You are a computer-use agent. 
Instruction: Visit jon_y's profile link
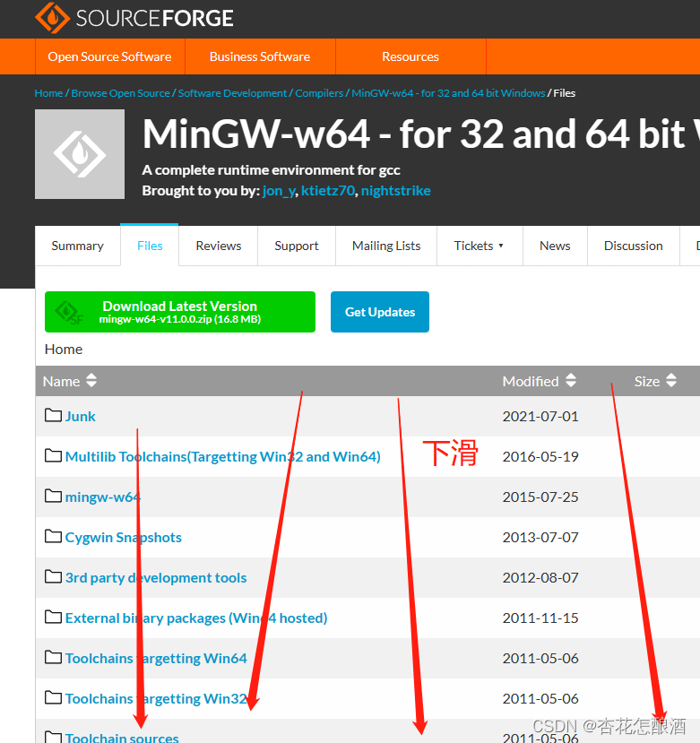(279, 191)
